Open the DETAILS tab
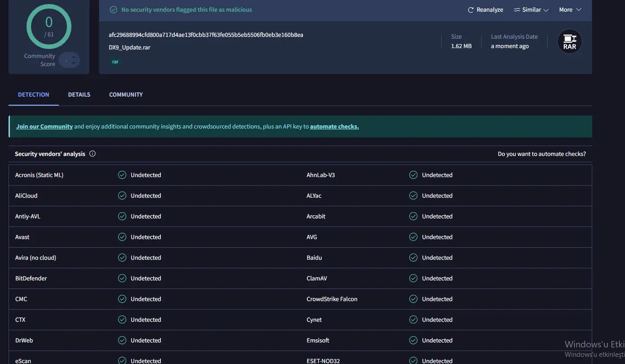The image size is (625, 364). [79, 95]
